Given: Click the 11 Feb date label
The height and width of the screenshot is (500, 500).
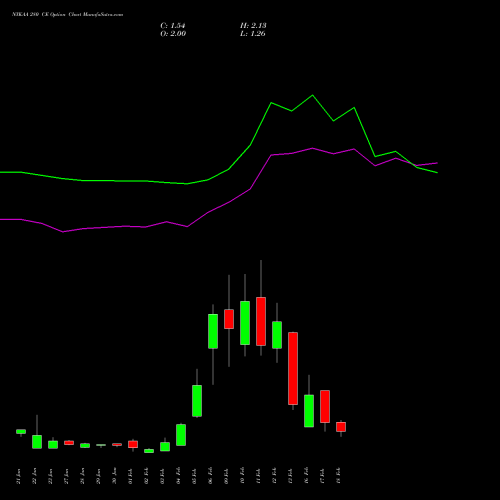Looking at the screenshot, I should coord(259,476).
